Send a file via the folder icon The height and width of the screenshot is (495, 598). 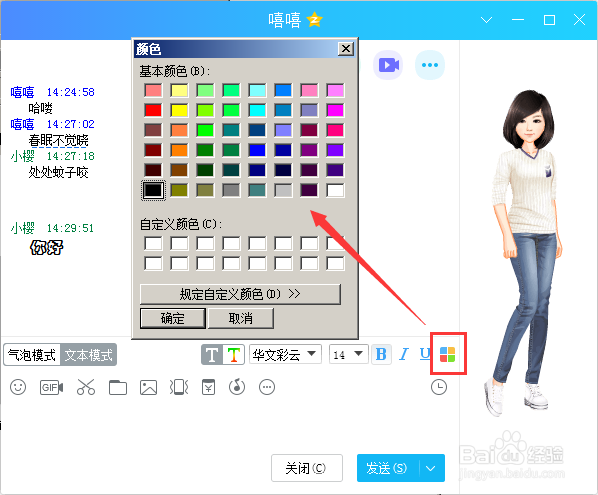(x=118, y=388)
